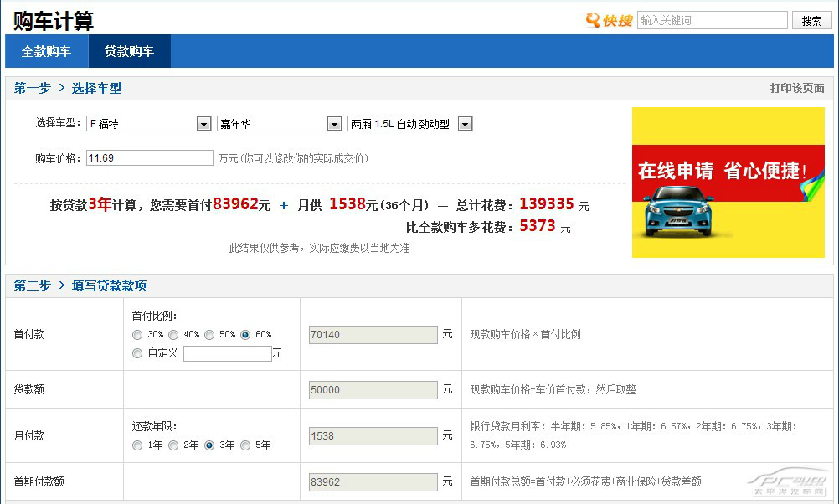Image resolution: width=839 pixels, height=504 pixels.
Task: Open the 两厢 1.5L 自动 trim dropdown
Action: 410,124
